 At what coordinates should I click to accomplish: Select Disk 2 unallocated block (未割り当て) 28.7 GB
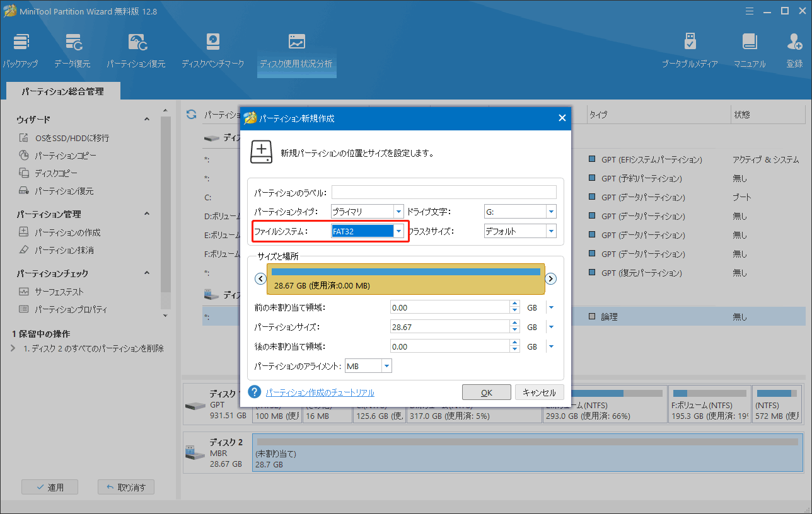coord(527,453)
